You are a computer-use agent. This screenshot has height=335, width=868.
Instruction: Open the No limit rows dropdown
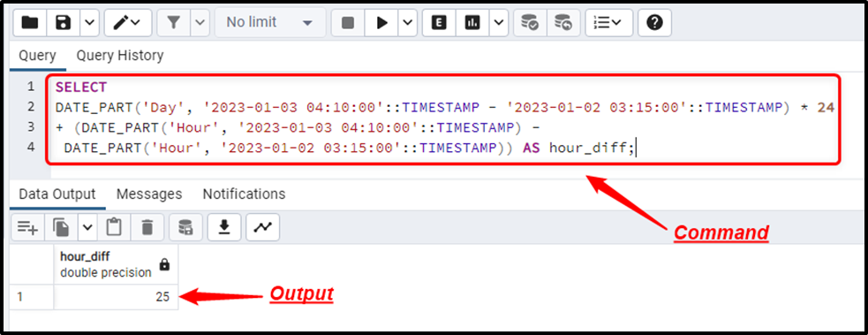(269, 23)
